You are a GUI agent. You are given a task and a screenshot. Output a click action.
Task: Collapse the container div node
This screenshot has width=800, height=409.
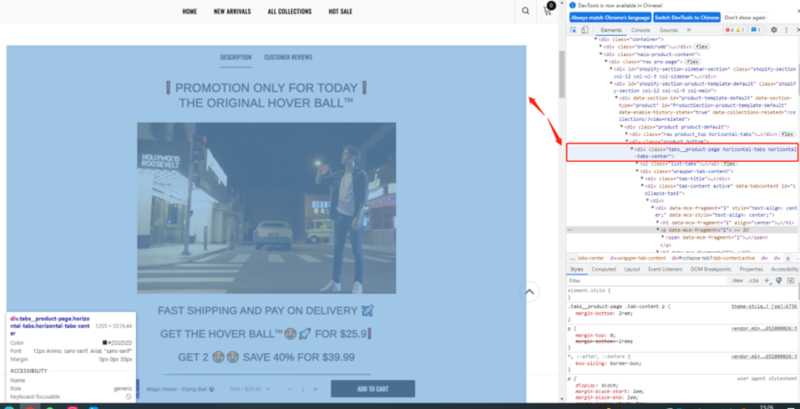595,39
